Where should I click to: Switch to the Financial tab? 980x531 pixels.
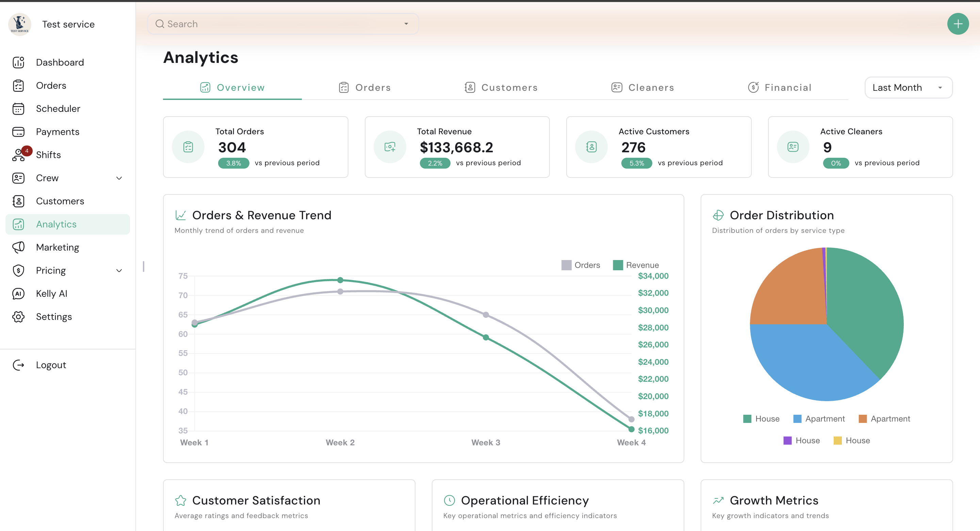[780, 88]
